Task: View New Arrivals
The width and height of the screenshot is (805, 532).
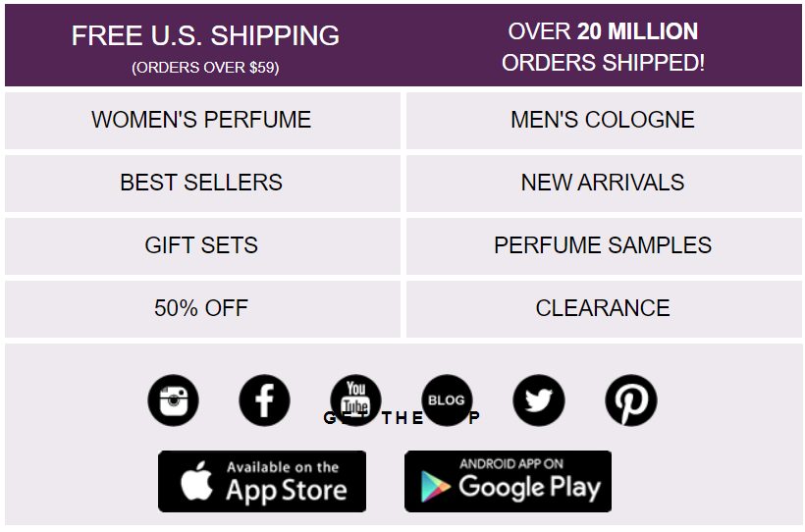Action: click(604, 184)
